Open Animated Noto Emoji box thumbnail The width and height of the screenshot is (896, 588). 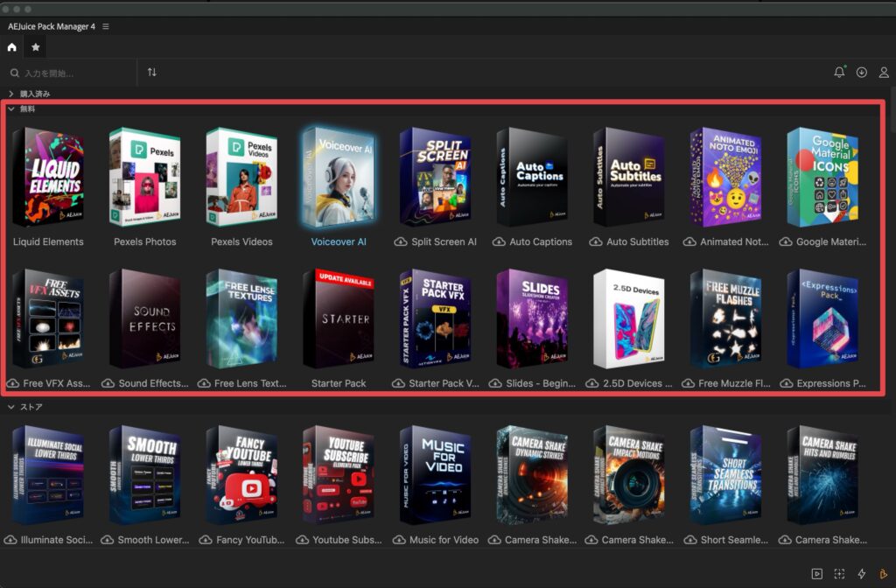coord(725,177)
